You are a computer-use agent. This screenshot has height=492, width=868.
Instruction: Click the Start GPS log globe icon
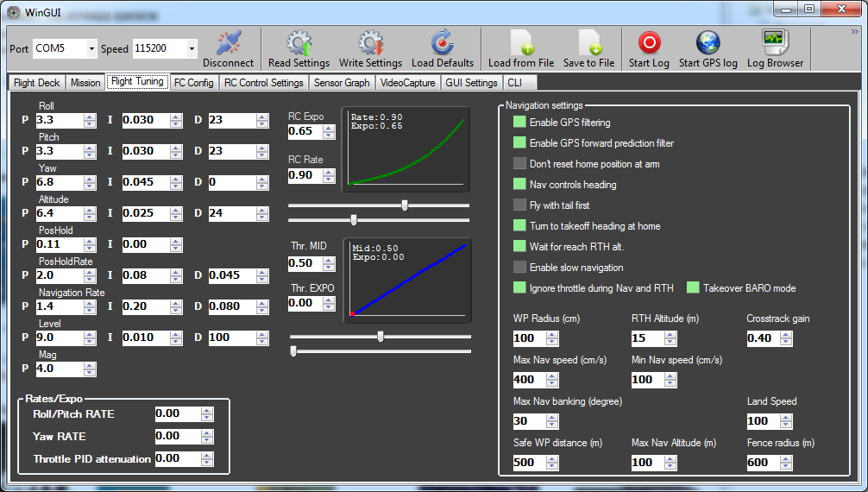click(x=708, y=43)
